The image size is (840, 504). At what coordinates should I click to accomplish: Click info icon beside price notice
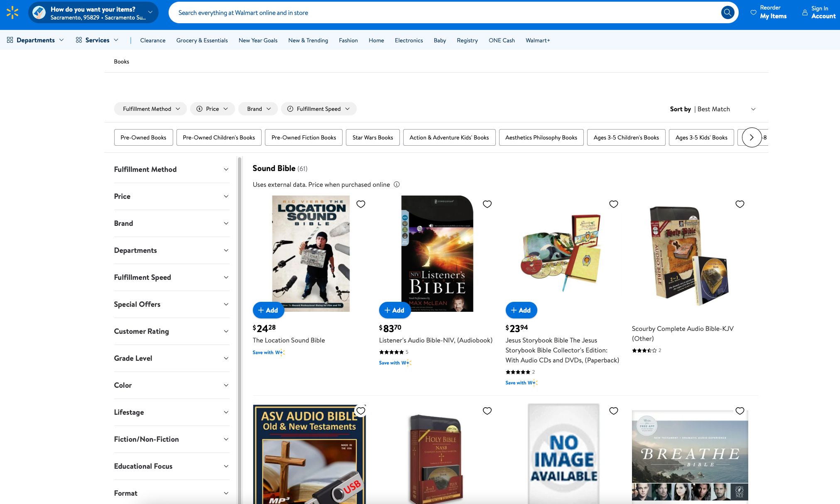(x=397, y=184)
